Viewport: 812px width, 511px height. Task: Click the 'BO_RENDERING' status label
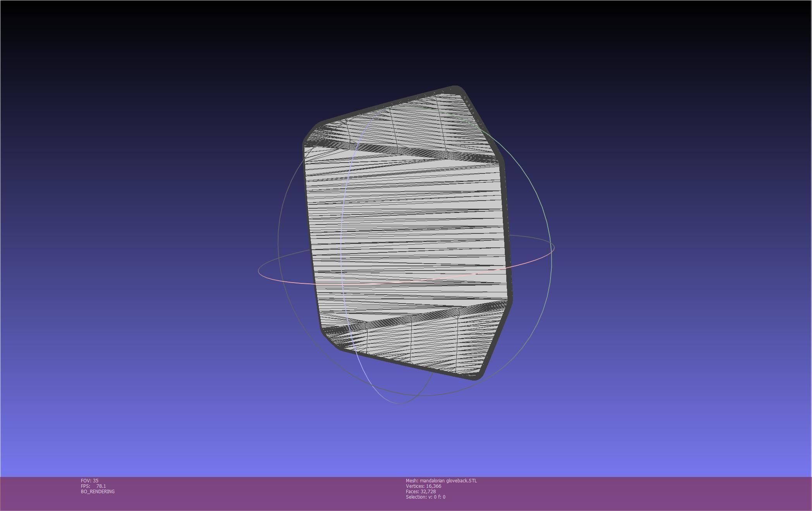(98, 491)
